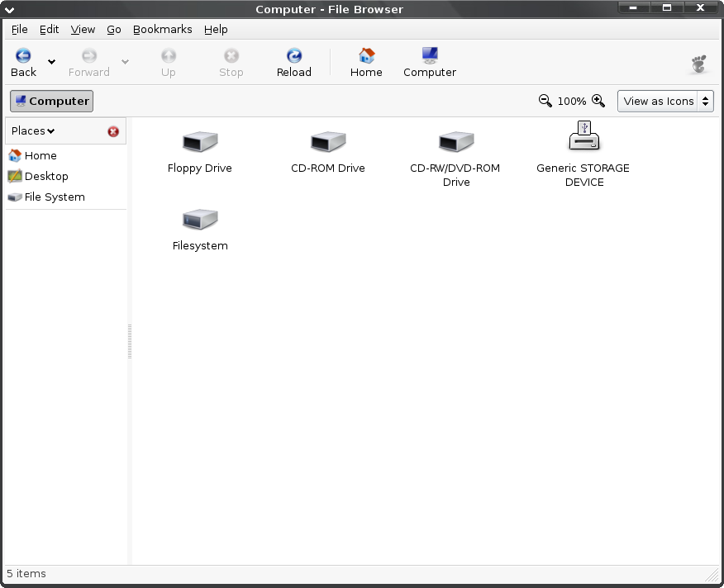
Task: Select the Floppy Drive icon
Action: click(x=200, y=142)
